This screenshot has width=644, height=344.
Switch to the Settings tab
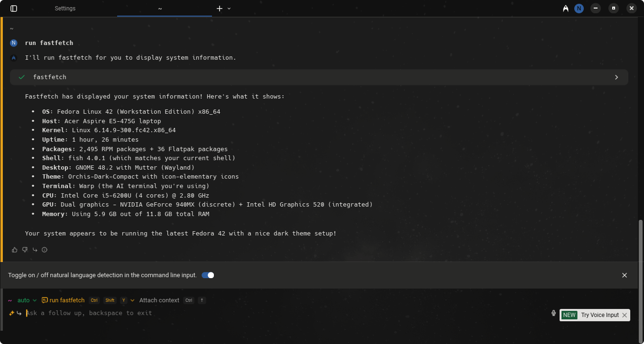pos(65,9)
